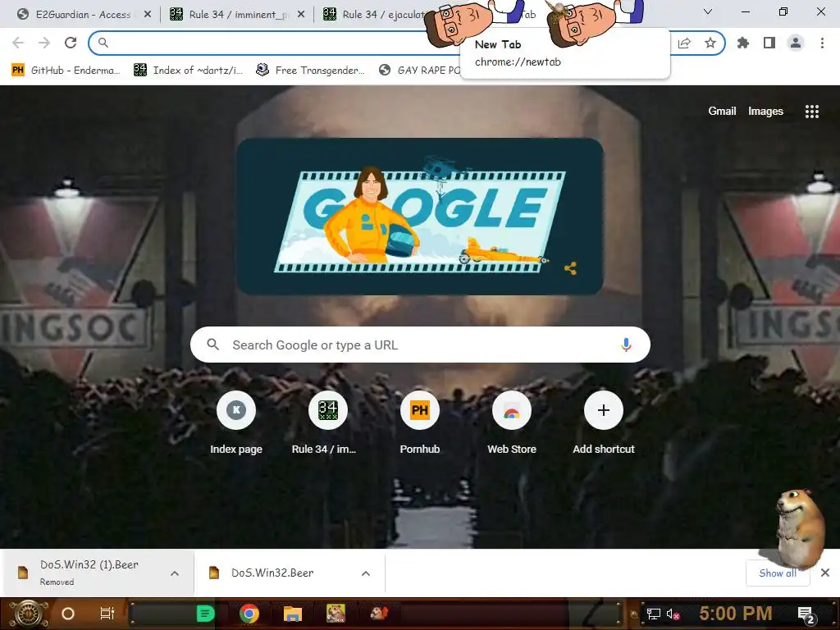
Task: Open Chrome's three-dot menu
Action: click(x=822, y=43)
